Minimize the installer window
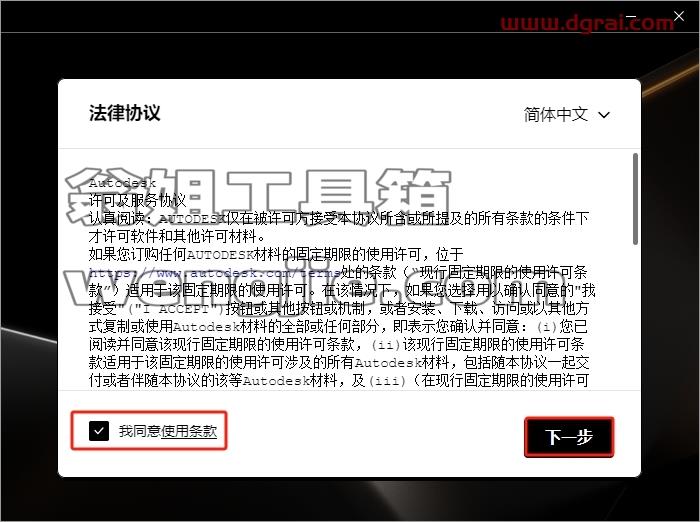This screenshot has width=700, height=522. coord(631,17)
